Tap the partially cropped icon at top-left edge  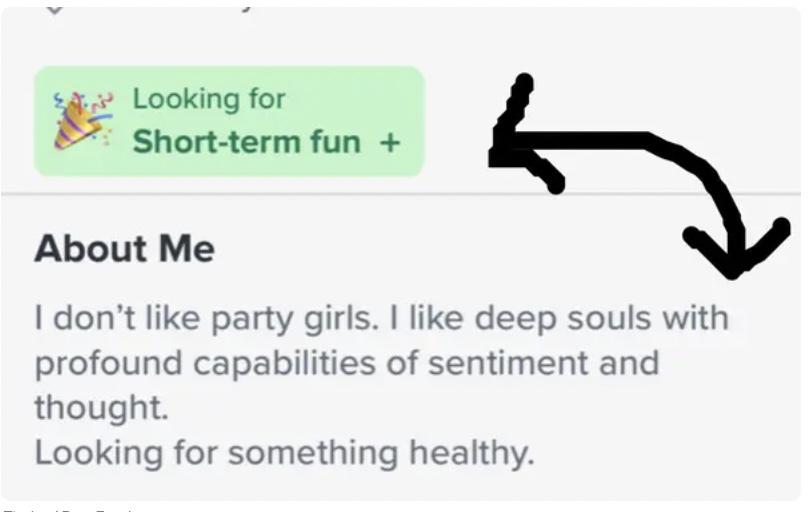55,6
